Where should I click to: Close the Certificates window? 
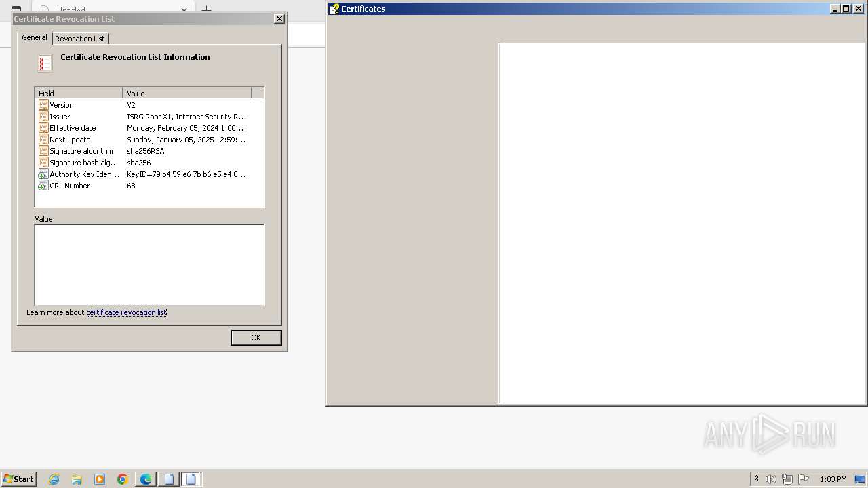pos(858,9)
